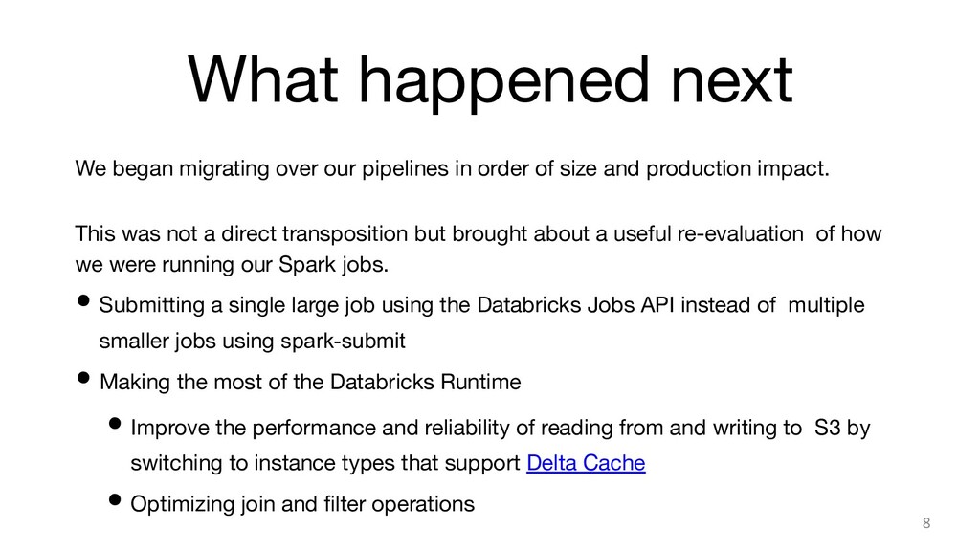Select the sub-bullet marker before 'Improve the performance'
980x551 pixels.
pyautogui.click(x=115, y=423)
